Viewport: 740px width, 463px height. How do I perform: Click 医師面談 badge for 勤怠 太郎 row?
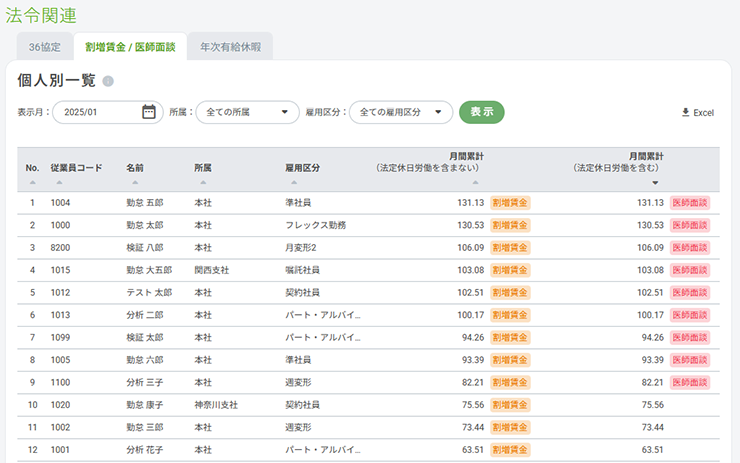pos(690,225)
